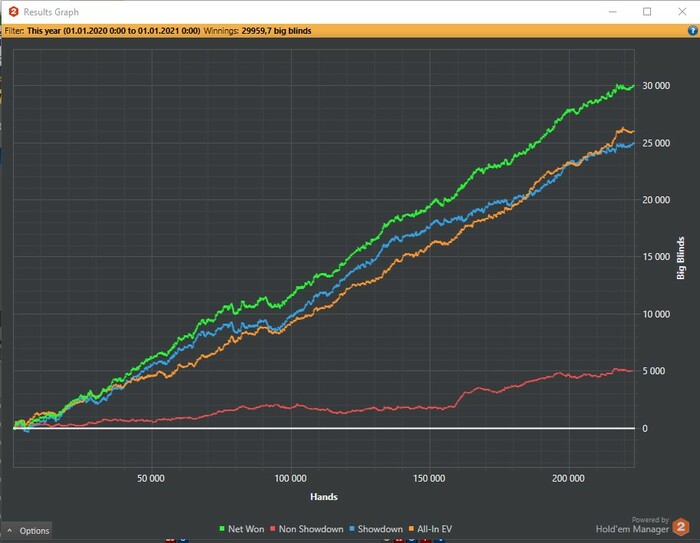Click the Big Blinds axis title
700x543 pixels.
[x=680, y=258]
